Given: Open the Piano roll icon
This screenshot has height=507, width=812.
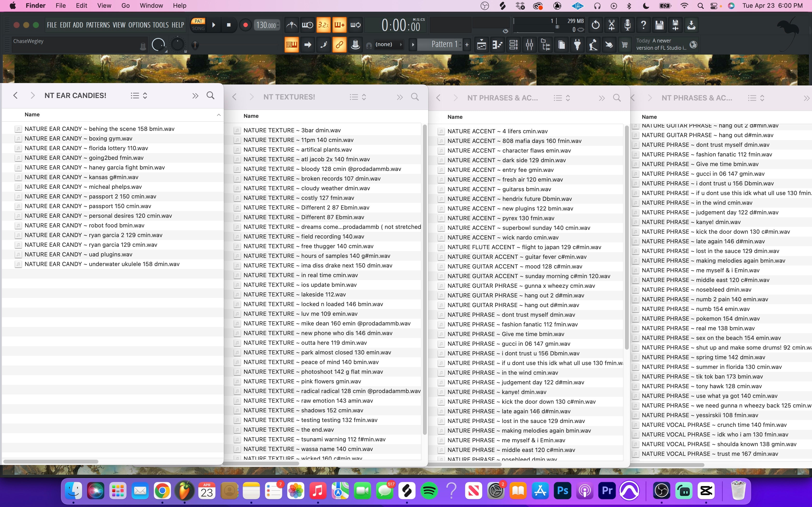Looking at the screenshot, I should pyautogui.click(x=497, y=45).
